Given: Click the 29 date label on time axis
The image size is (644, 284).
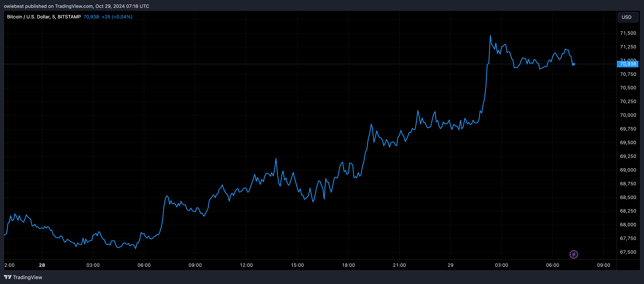Looking at the screenshot, I should tap(450, 265).
